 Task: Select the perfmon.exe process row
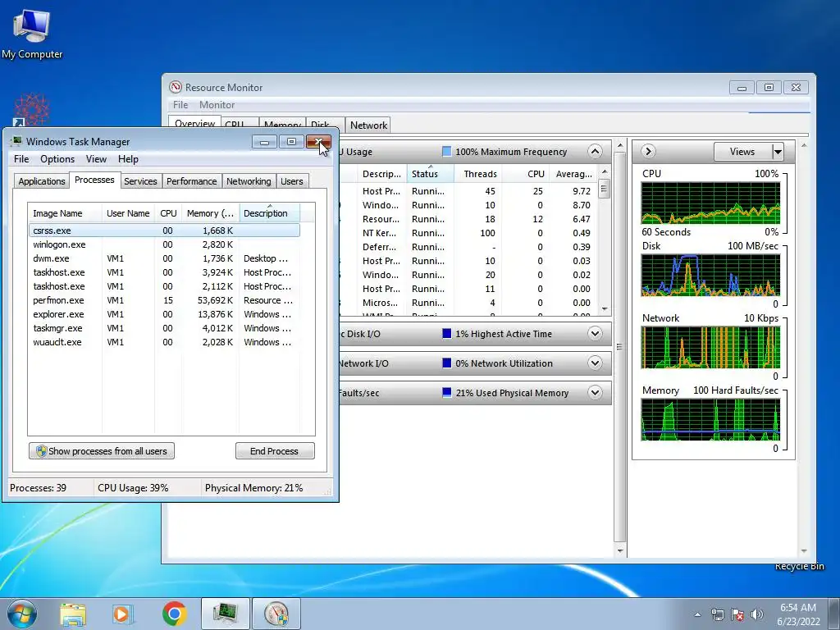164,300
